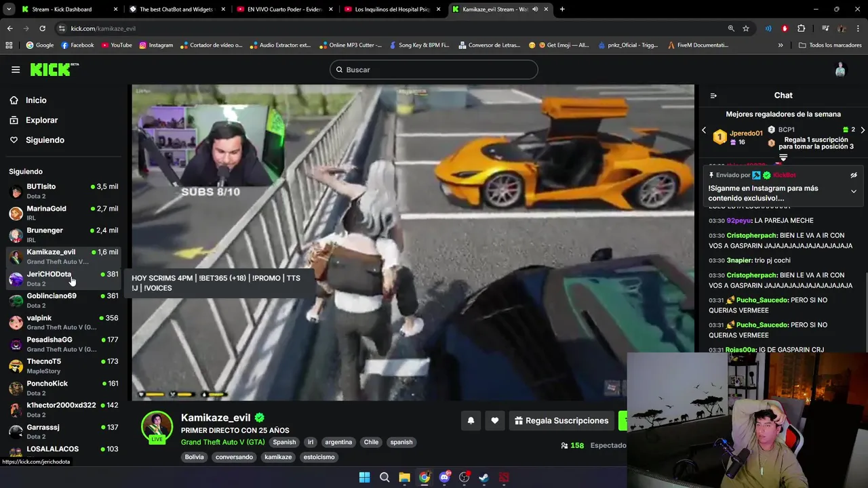Click the KICK logo
The width and height of the screenshot is (868, 488).
(x=54, y=69)
